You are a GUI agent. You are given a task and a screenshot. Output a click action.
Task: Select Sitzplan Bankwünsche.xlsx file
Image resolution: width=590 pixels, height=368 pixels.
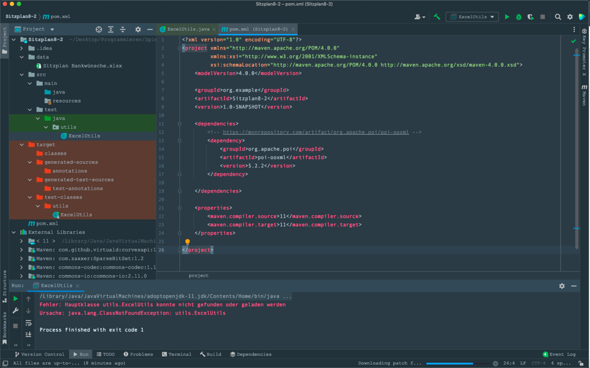tap(82, 66)
